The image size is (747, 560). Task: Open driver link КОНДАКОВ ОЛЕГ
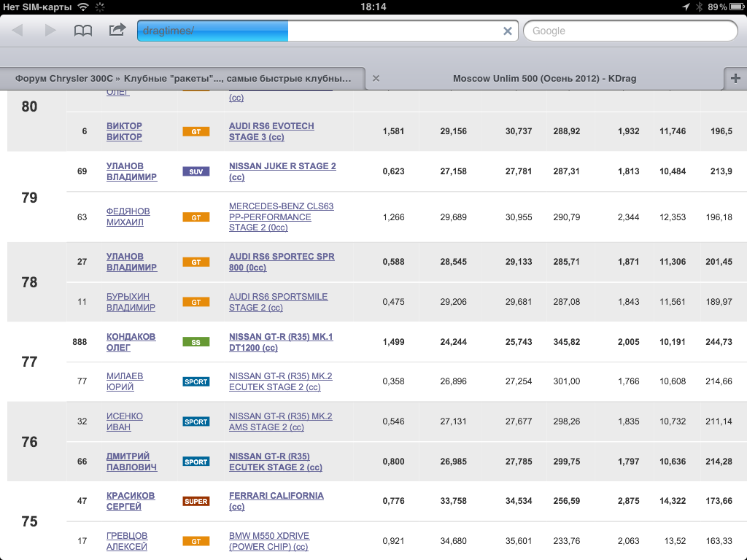(131, 342)
